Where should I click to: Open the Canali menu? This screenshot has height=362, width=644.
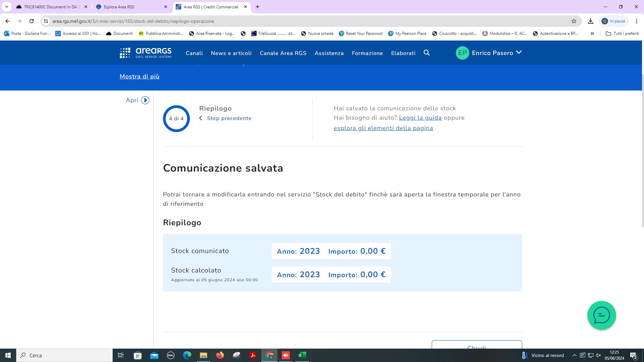pyautogui.click(x=194, y=53)
